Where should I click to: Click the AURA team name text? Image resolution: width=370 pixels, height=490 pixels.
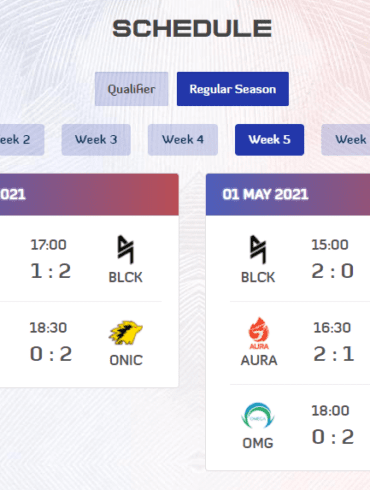259,360
